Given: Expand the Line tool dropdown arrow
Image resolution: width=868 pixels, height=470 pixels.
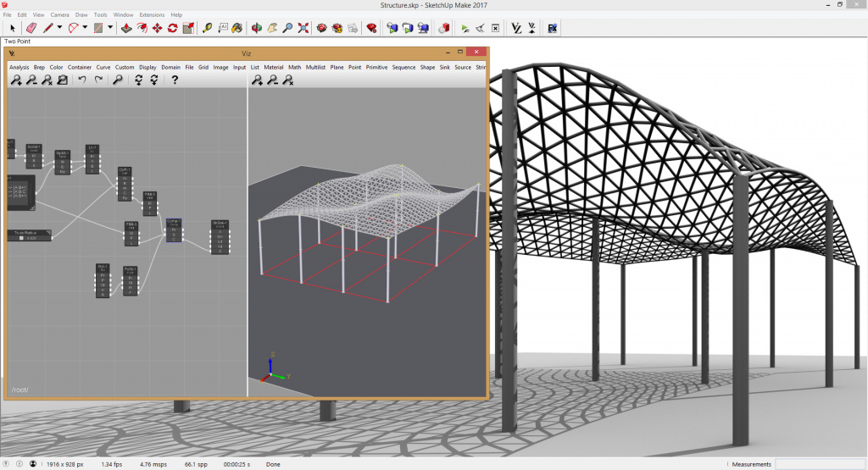Looking at the screenshot, I should tap(60, 28).
